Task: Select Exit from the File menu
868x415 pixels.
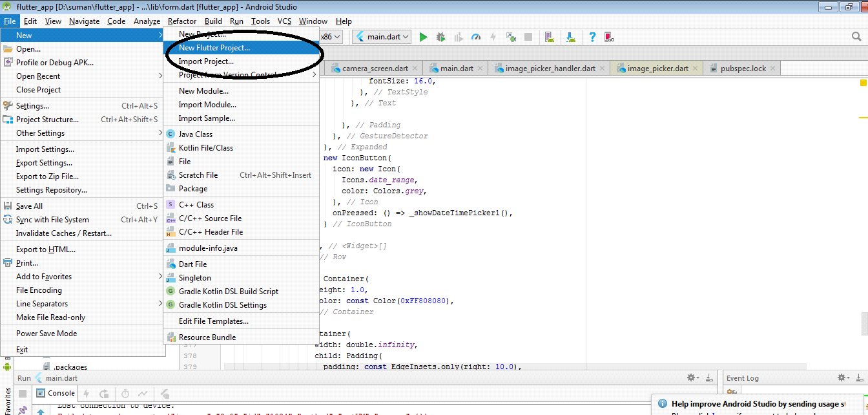Action: click(81, 349)
